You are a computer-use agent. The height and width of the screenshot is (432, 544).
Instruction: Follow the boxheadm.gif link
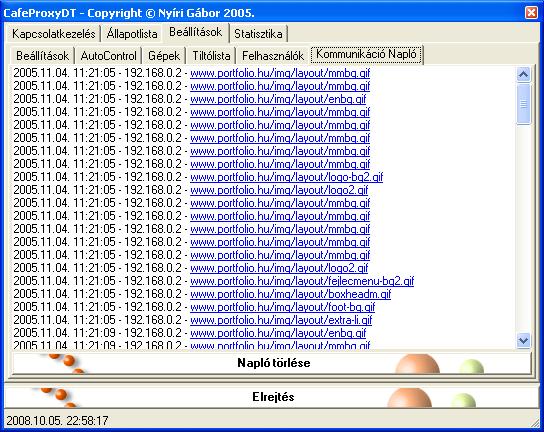click(290, 294)
